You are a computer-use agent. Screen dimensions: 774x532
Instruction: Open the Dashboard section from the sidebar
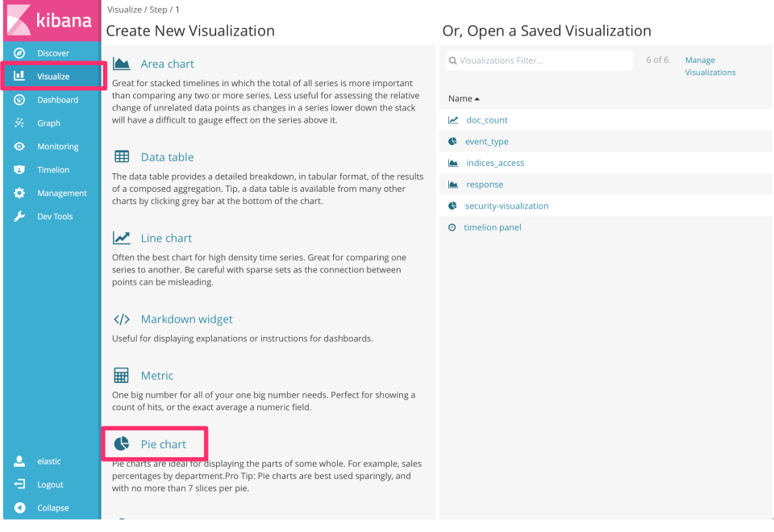(x=48, y=99)
